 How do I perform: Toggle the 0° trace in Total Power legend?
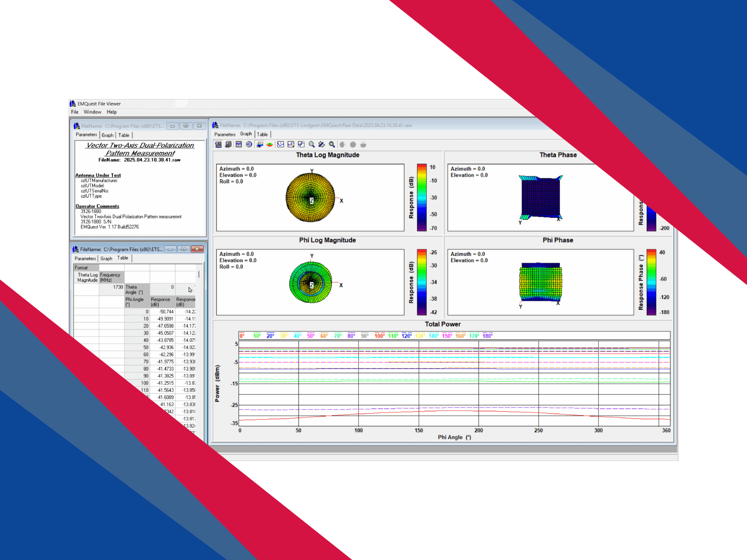[242, 336]
